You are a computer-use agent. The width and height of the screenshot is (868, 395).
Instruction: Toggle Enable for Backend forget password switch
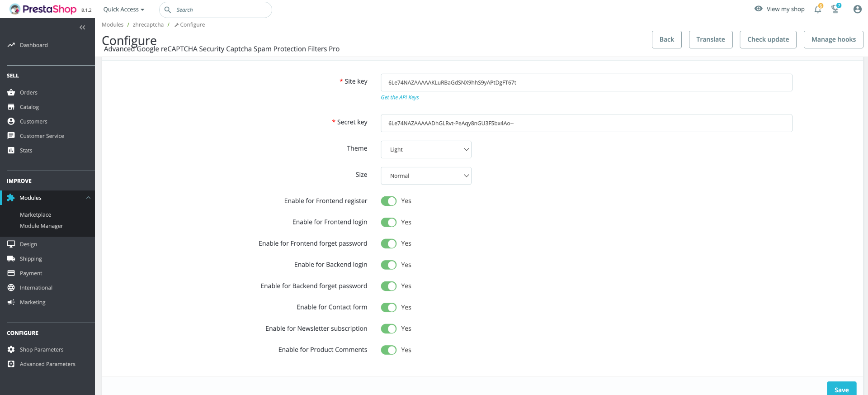pos(389,286)
